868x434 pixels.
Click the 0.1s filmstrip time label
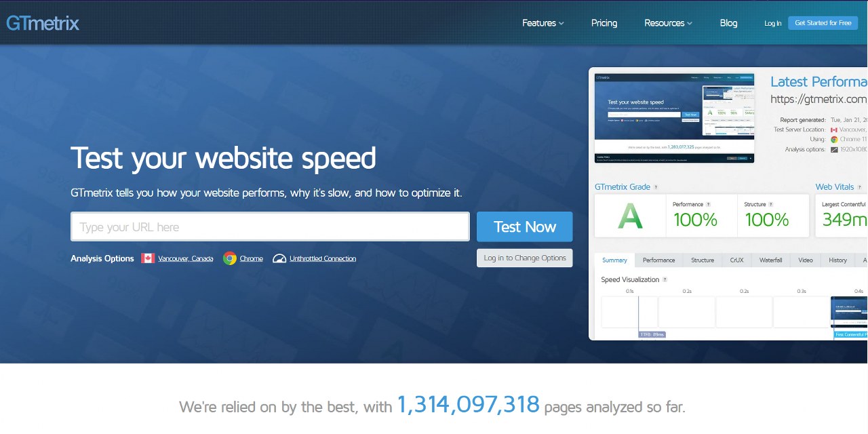click(x=630, y=291)
